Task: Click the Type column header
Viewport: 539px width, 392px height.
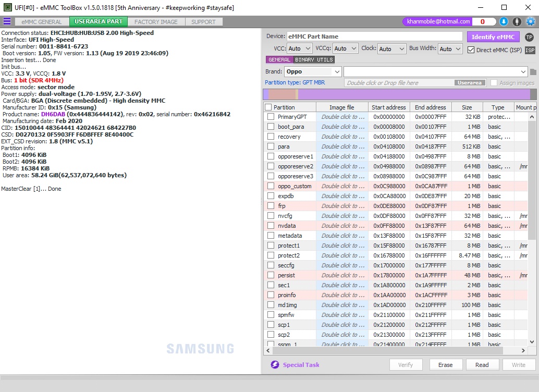Action: (498, 107)
